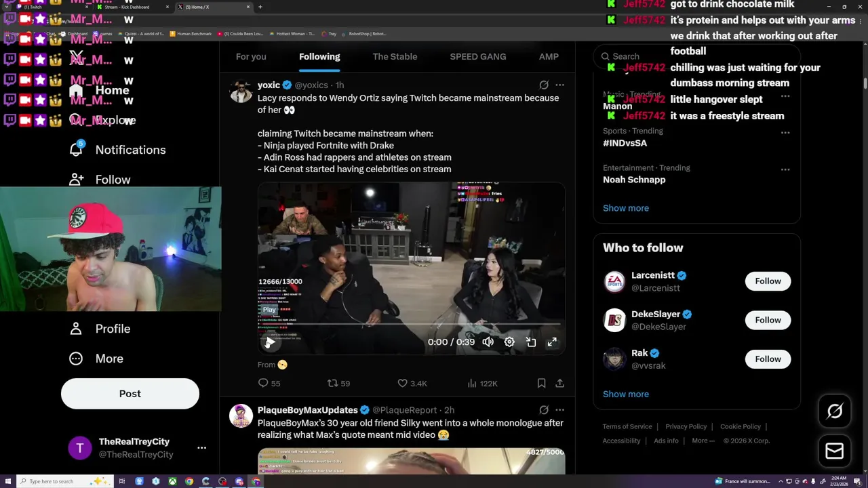This screenshot has width=868, height=488.
Task: Share the yoxic post
Action: (x=559, y=383)
